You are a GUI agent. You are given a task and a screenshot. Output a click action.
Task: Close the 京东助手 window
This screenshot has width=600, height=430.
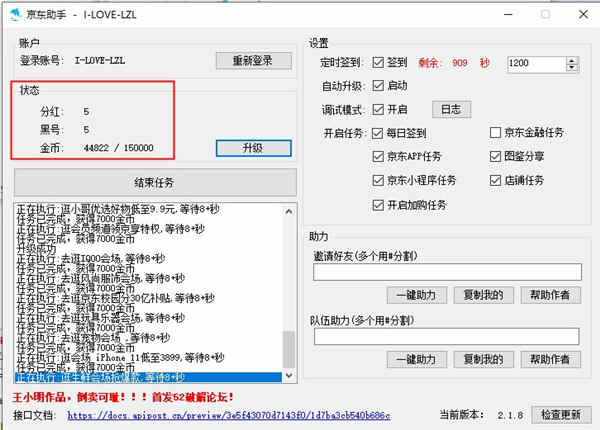coord(584,15)
